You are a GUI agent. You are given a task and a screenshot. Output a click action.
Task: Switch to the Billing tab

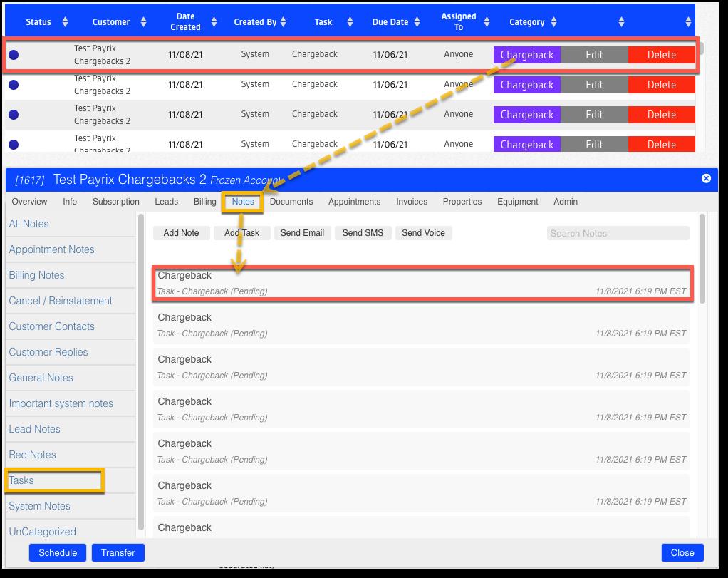click(204, 202)
